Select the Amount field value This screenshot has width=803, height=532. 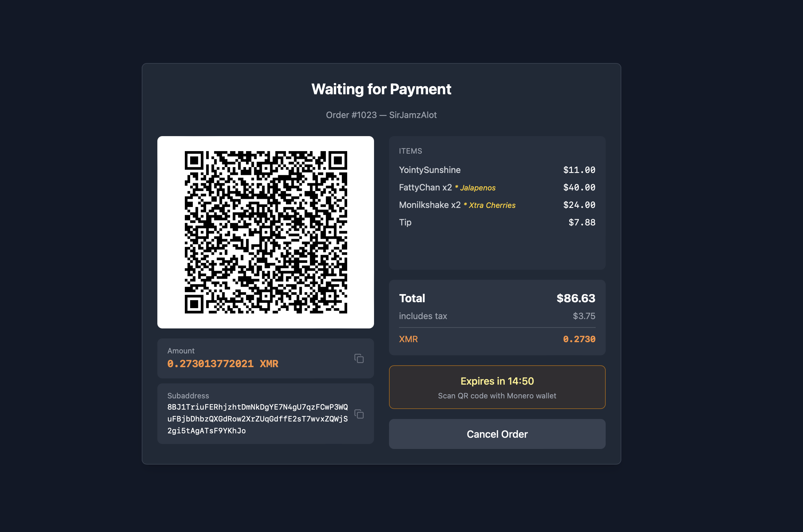pyautogui.click(x=222, y=363)
